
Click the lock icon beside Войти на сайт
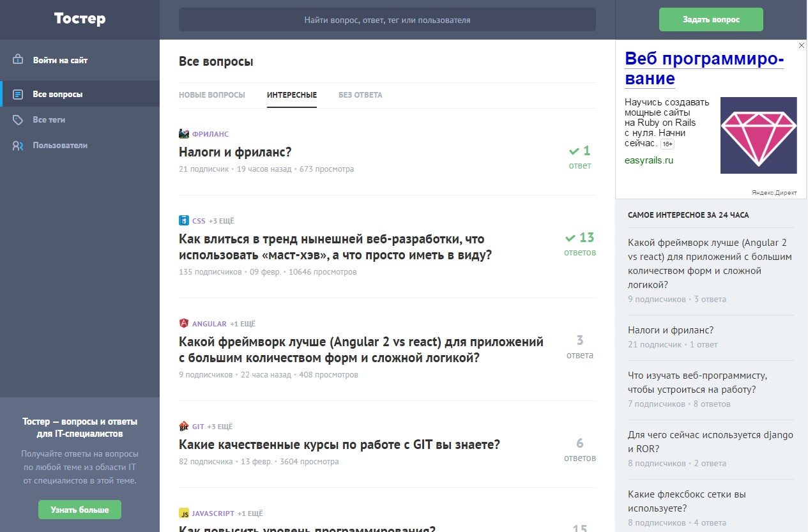click(18, 60)
